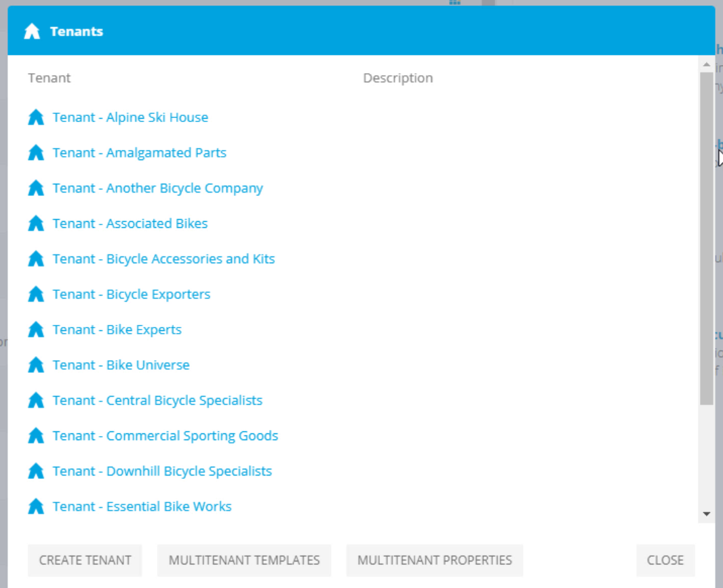Click the CLOSE button
This screenshot has height=588, width=723.
tap(665, 560)
